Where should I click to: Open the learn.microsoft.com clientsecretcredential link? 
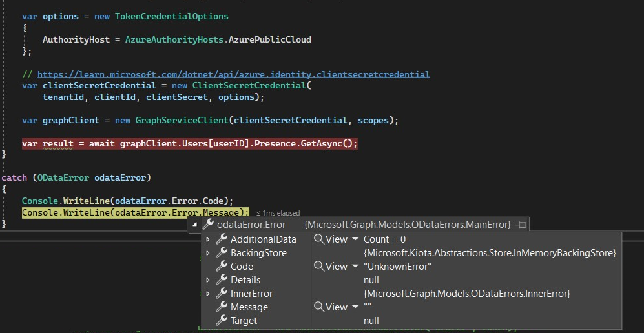click(x=234, y=75)
